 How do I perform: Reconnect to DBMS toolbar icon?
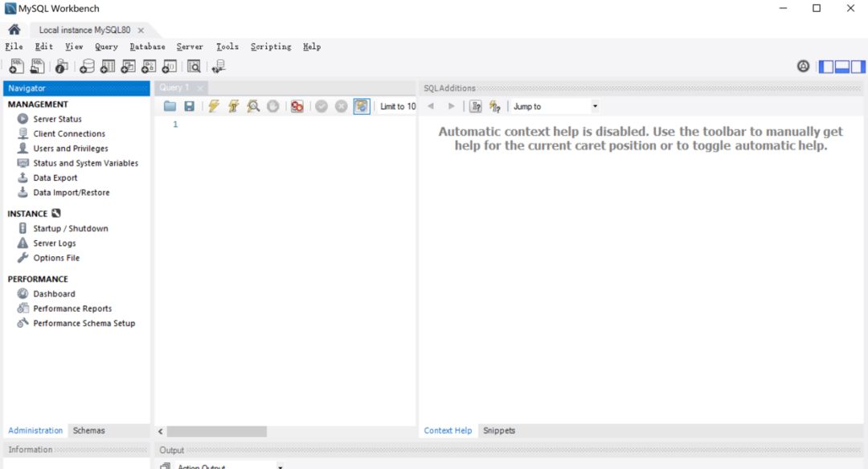pyautogui.click(x=219, y=67)
